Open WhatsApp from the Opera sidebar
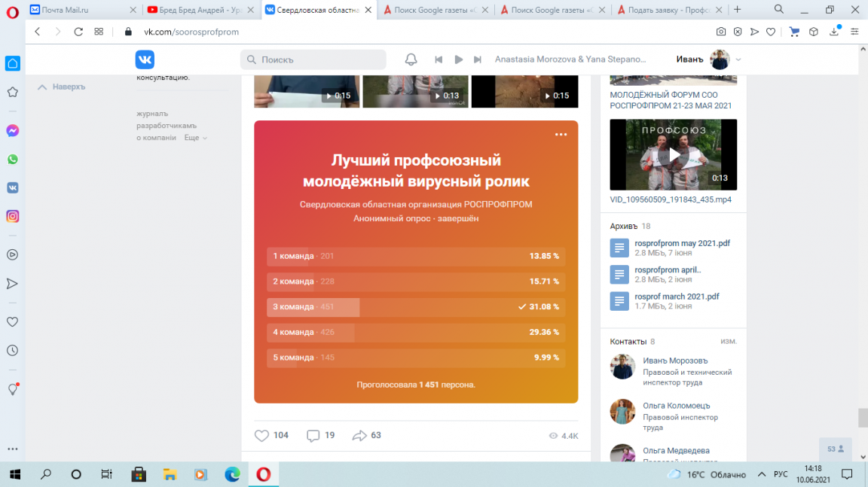 click(x=11, y=159)
